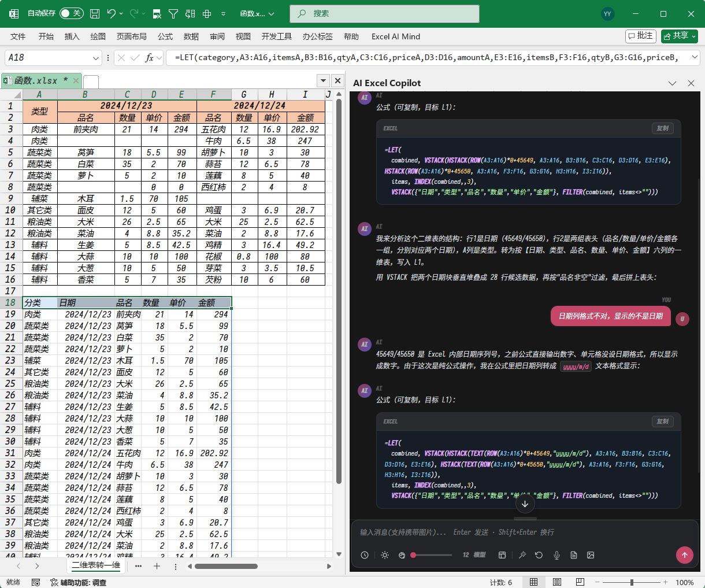This screenshot has height=588, width=705.
Task: Close the AI Excel Copilot pane
Action: 691,83
